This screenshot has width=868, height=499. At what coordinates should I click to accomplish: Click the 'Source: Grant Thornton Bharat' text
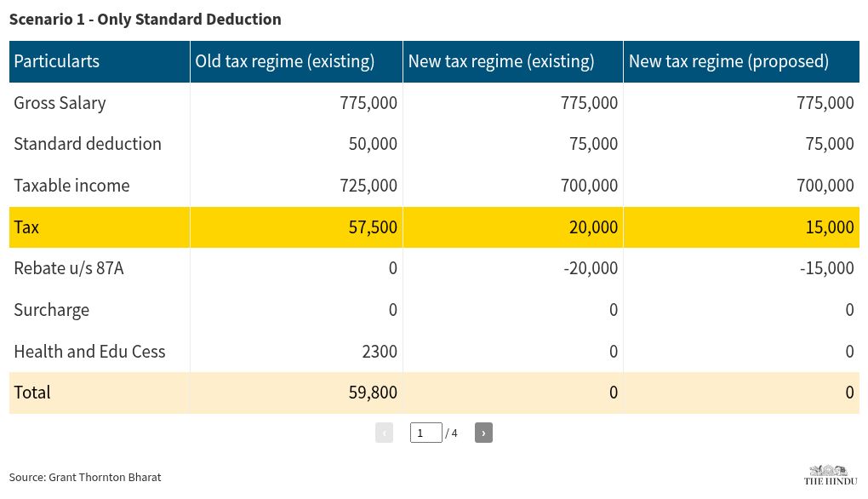click(85, 477)
